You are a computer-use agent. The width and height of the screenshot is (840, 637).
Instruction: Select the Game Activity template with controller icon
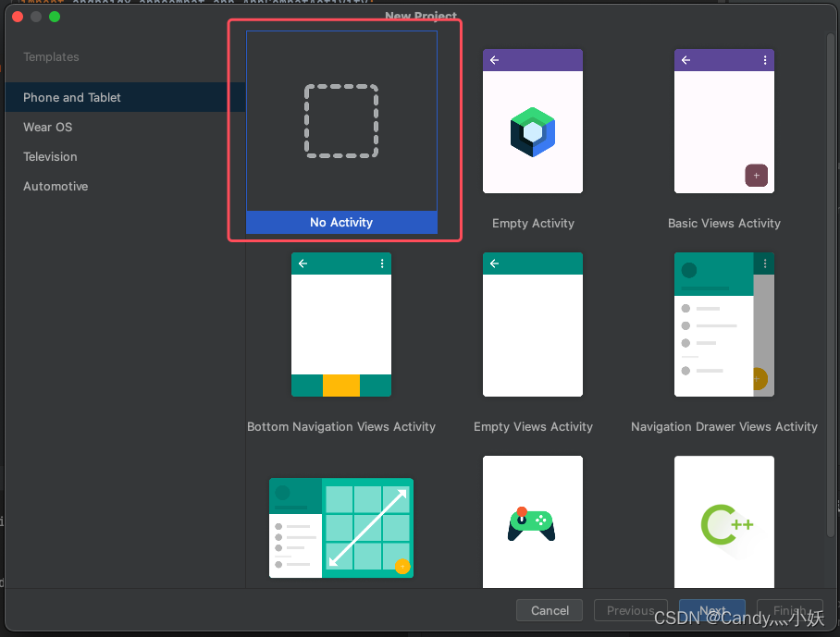[x=533, y=522]
